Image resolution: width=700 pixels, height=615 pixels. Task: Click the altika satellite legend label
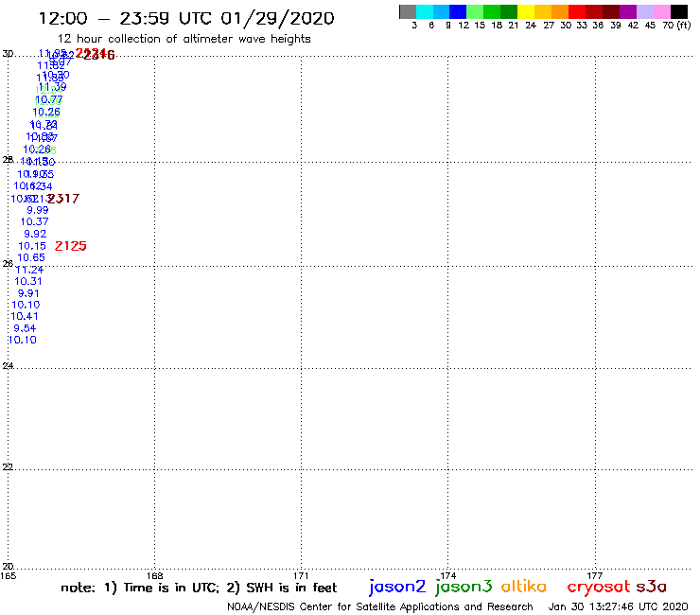pos(524,587)
